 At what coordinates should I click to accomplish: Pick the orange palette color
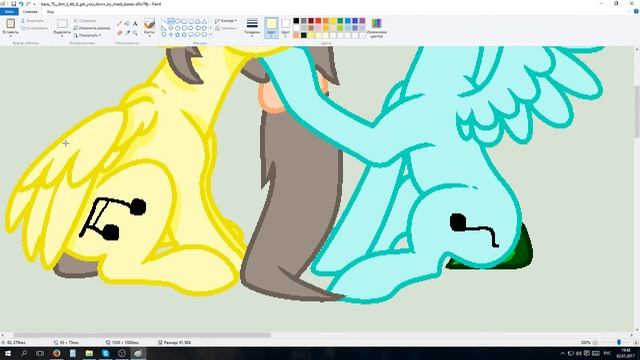[x=326, y=21]
